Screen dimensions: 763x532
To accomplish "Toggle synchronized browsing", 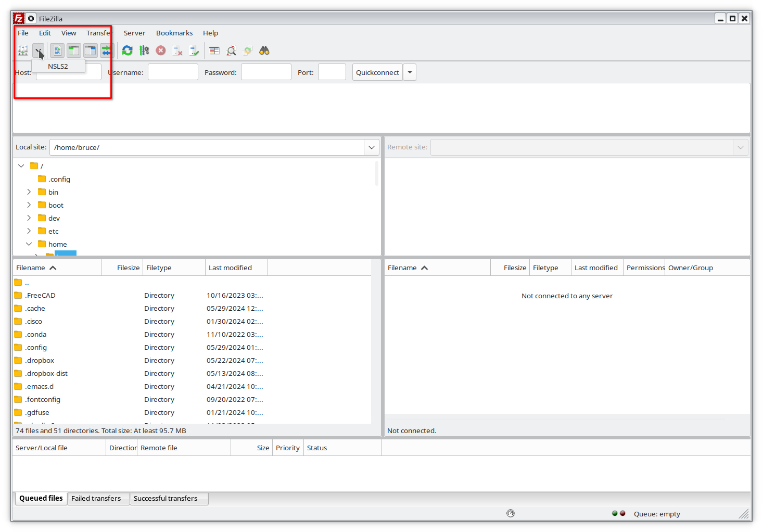I will 248,50.
